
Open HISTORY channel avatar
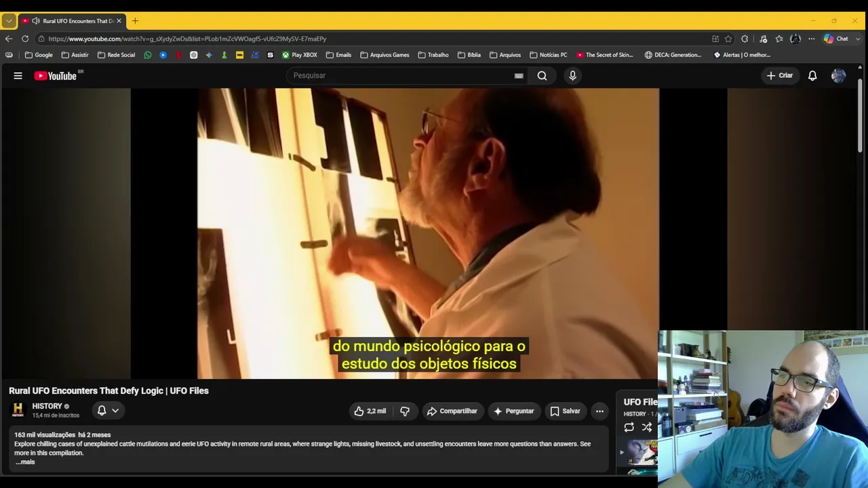click(18, 409)
